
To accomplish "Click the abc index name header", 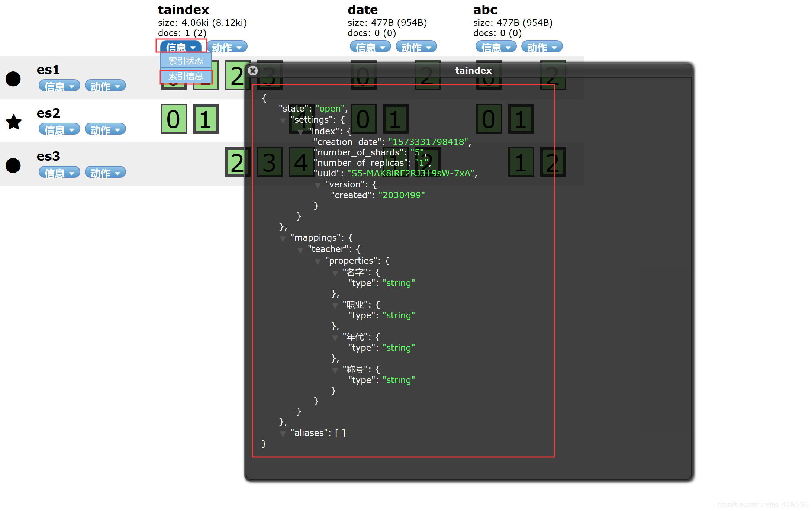I will coord(485,10).
